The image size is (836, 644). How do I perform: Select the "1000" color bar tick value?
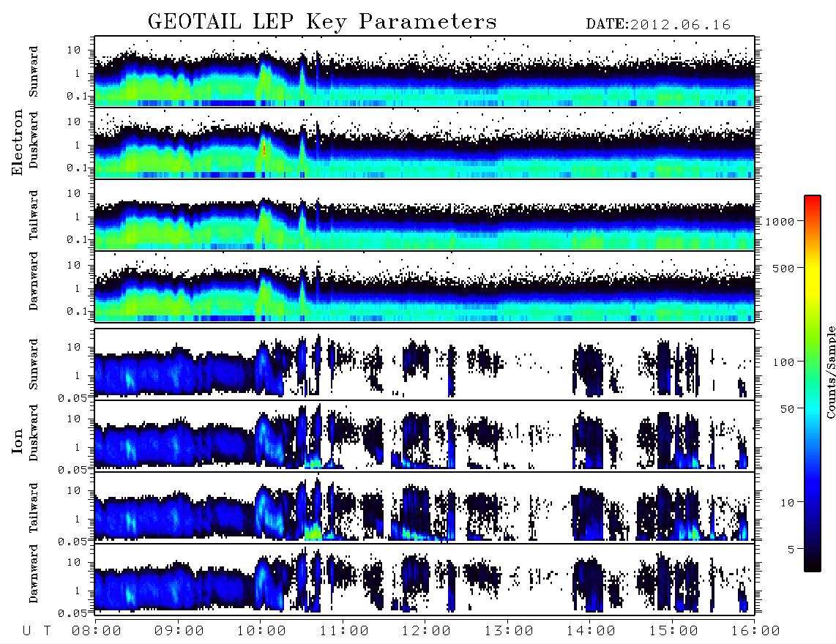tap(780, 222)
